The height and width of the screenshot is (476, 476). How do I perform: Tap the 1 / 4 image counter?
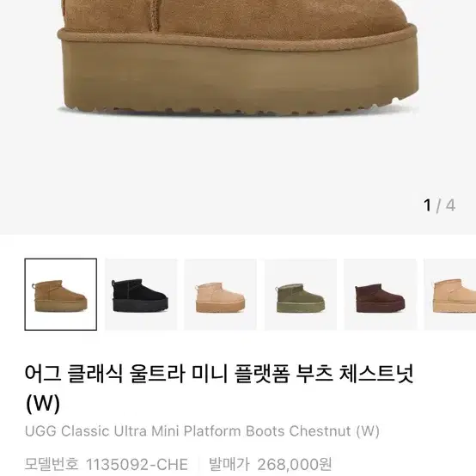pos(439,205)
